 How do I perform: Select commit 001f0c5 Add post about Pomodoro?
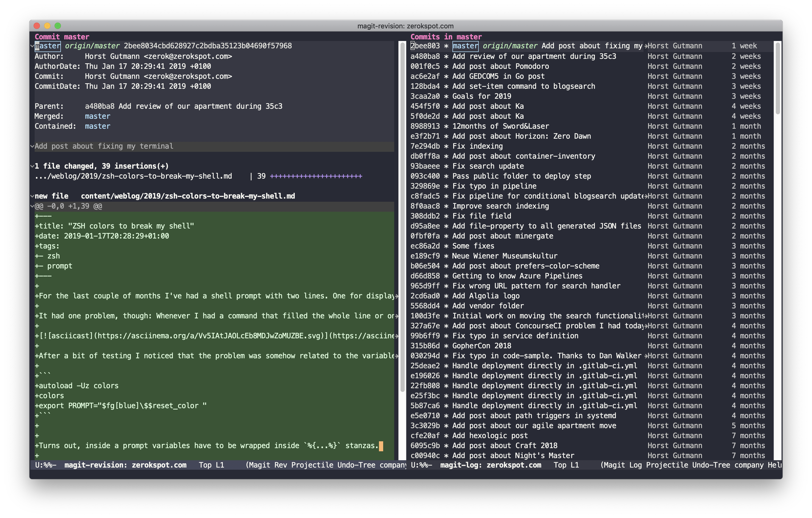[592, 66]
